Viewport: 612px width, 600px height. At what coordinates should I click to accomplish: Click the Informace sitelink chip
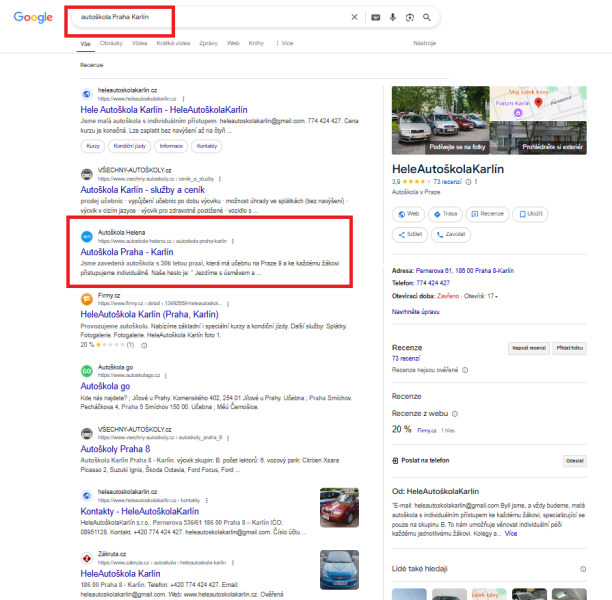[x=171, y=146]
